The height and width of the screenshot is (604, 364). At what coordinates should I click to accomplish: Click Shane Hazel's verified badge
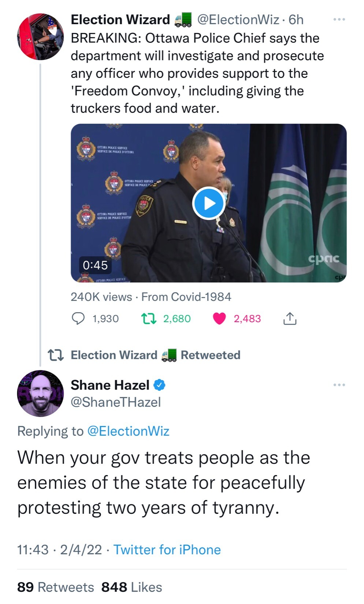coord(159,385)
